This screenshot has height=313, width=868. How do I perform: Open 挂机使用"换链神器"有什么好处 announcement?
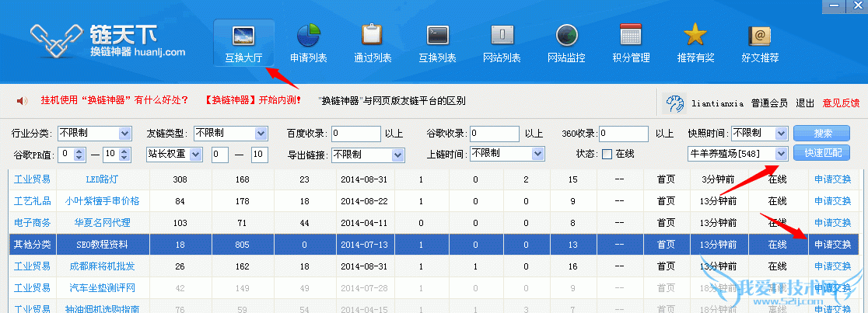114,101
